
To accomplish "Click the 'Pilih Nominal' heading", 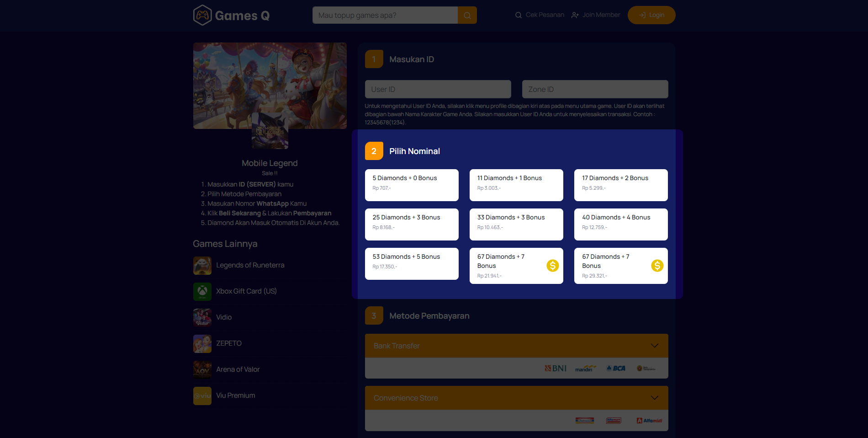I will tap(414, 151).
